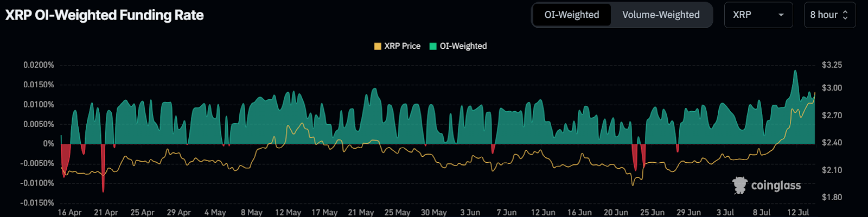This screenshot has width=868, height=217.
Task: Open the XRP coin dropdown
Action: click(758, 15)
